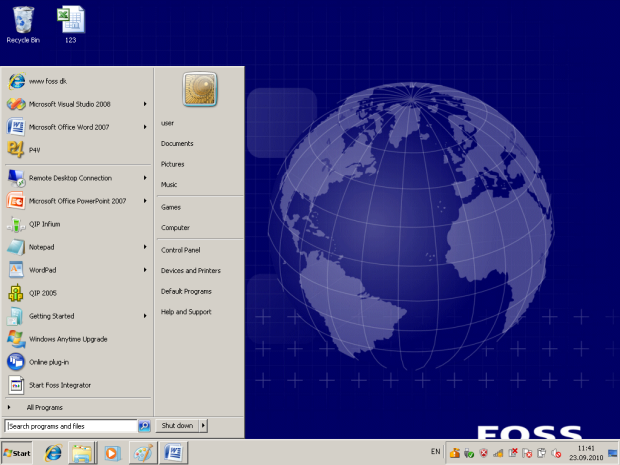Open the user folder link
Viewport: 620px width, 465px height.
167,123
